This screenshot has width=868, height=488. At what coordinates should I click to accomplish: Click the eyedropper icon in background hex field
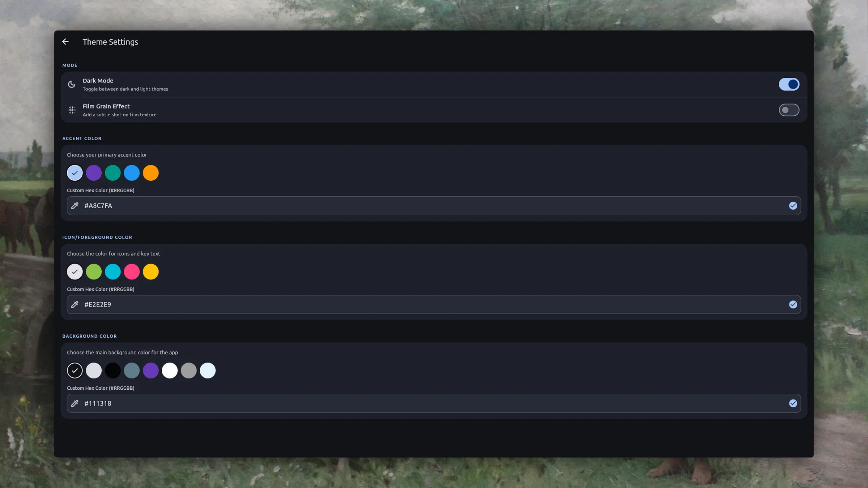coord(75,403)
